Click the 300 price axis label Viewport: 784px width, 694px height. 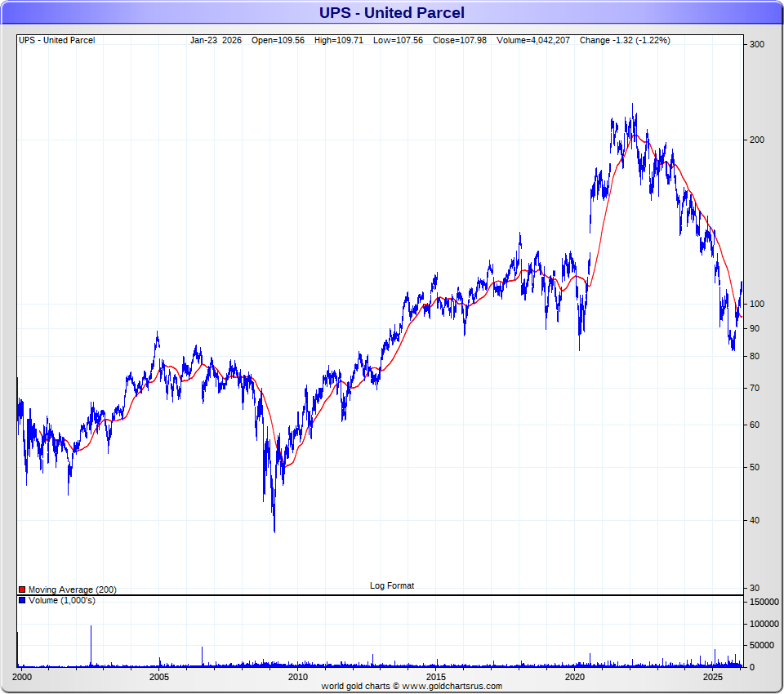(757, 45)
